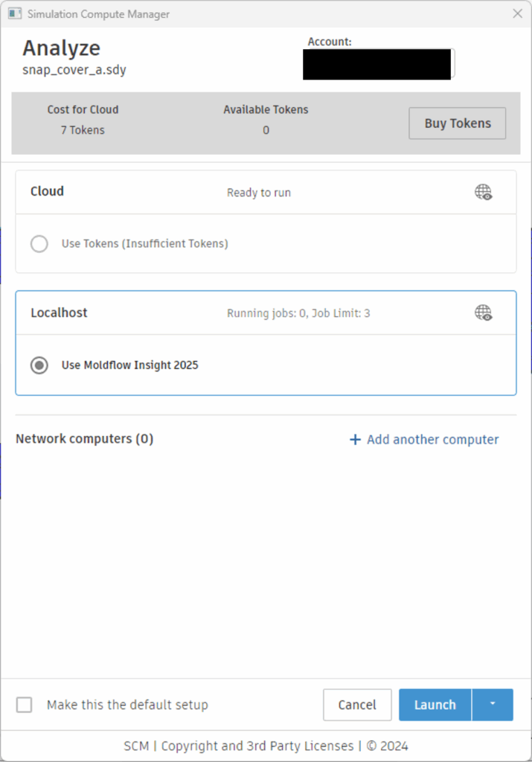532x762 pixels.
Task: Click the Cost for Cloud 7 Tokens value
Action: (x=83, y=130)
